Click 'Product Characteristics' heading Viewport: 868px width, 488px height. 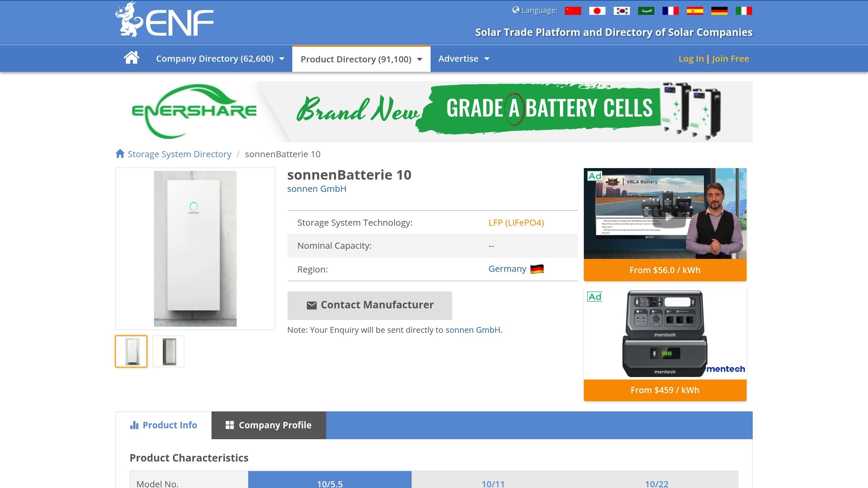[189, 458]
